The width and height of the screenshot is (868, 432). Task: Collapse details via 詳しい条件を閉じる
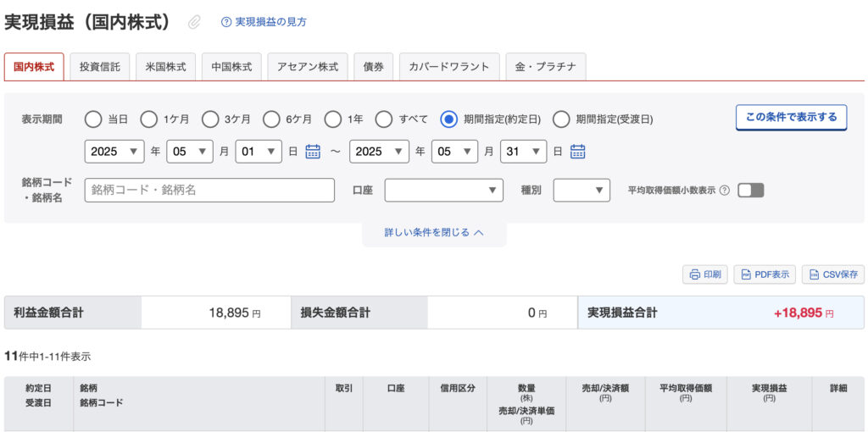click(434, 233)
